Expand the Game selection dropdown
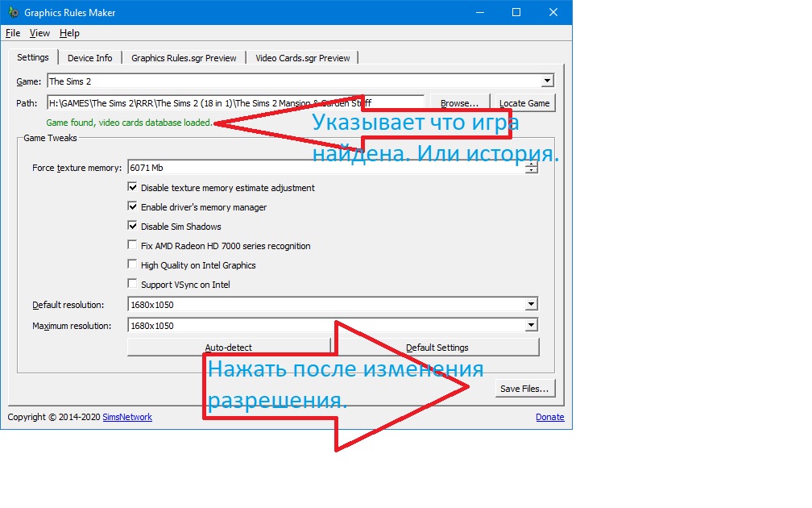This screenshot has height=508, width=812. (x=547, y=81)
